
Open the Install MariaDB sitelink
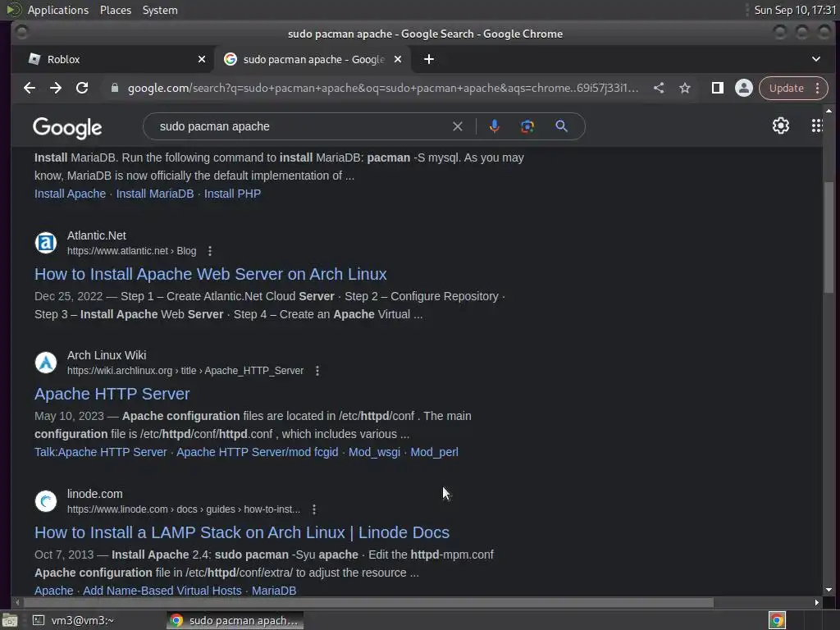click(155, 194)
